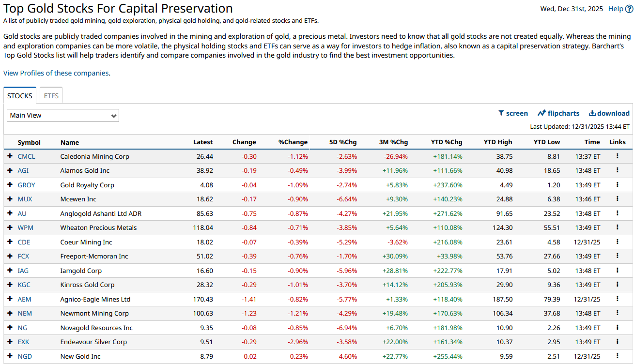Viewport: 634px width, 364px height.
Task: Open View Profiles of these companies link
Action: tap(56, 73)
